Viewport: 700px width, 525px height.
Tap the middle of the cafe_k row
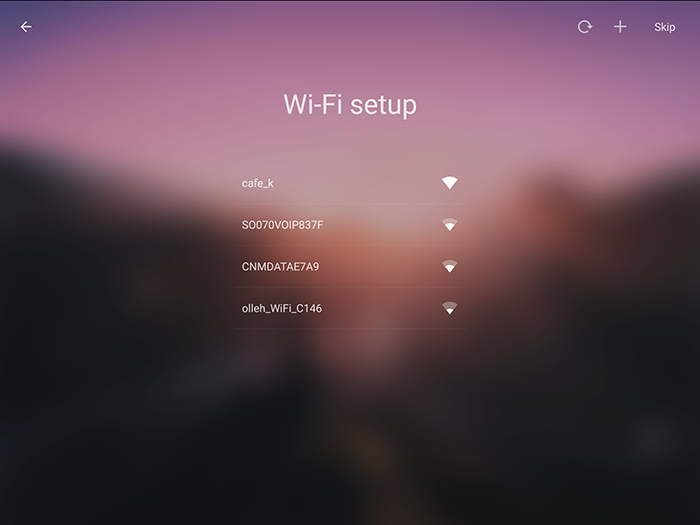click(x=350, y=183)
